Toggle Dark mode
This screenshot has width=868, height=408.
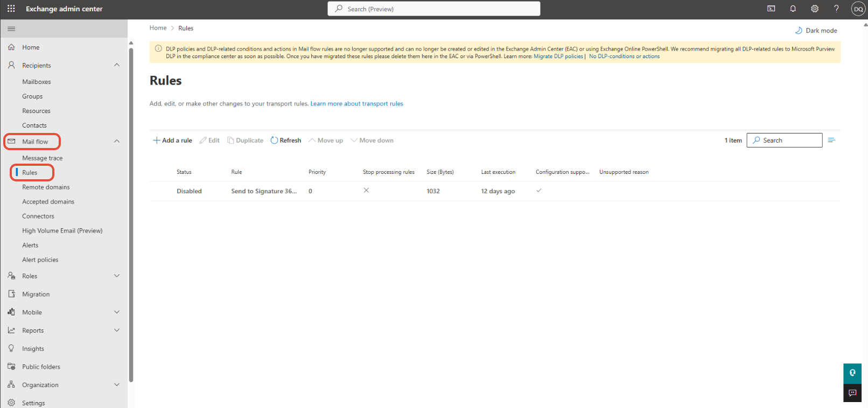[816, 31]
